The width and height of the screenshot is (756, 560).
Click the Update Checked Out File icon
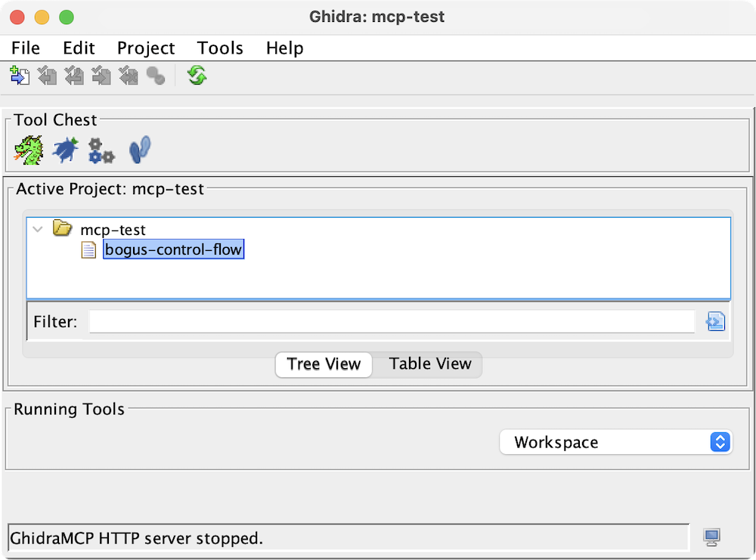74,76
